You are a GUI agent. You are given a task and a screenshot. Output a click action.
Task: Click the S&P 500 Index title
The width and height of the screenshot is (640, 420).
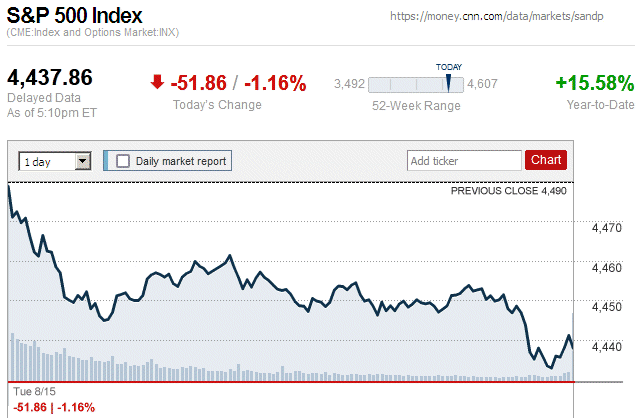[x=74, y=16]
